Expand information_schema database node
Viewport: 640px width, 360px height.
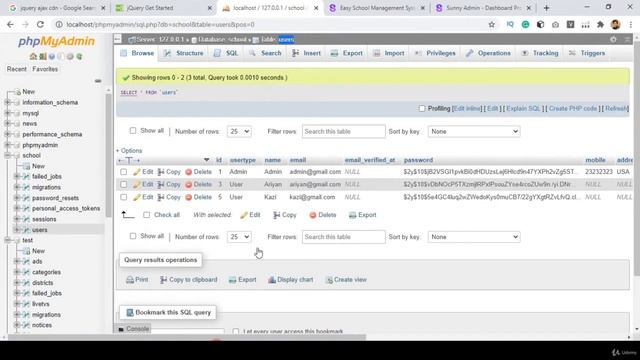[x=7, y=102]
